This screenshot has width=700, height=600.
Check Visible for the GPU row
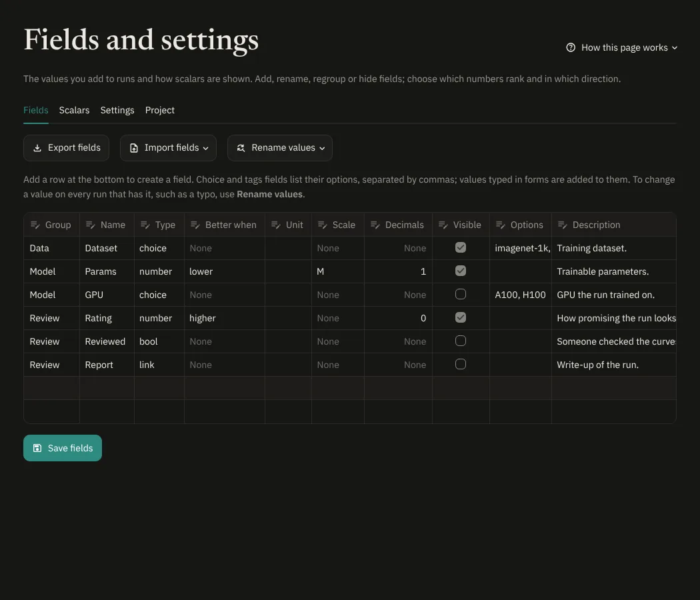pyautogui.click(x=461, y=294)
